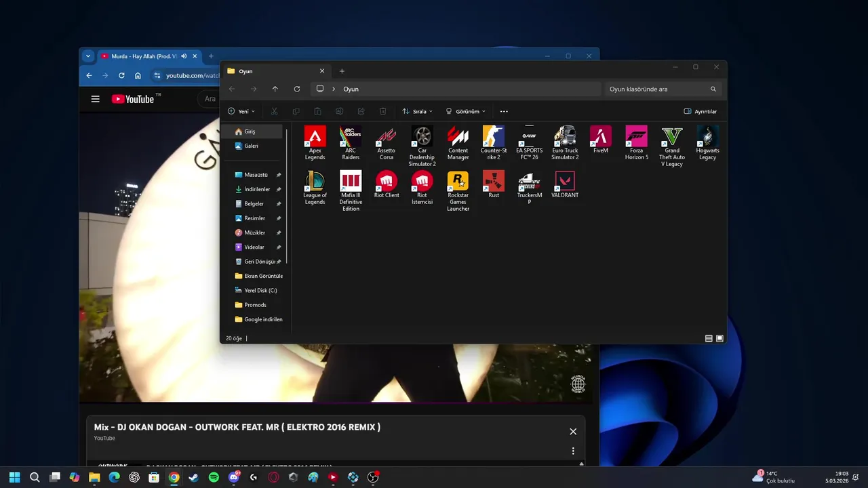The image size is (868, 488).
Task: Go to Chrome home page button
Action: [138, 75]
